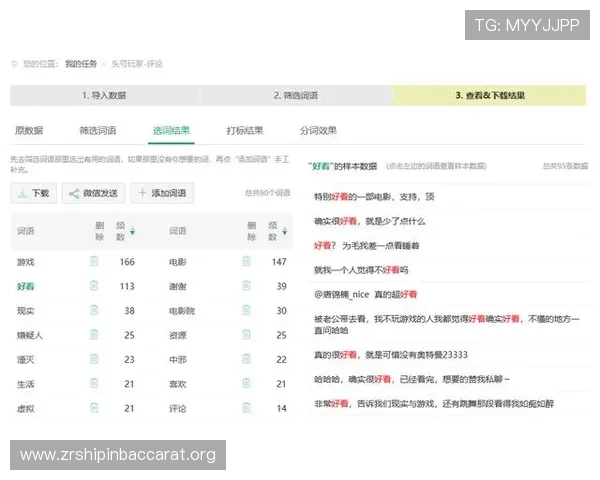Select the word 中邪

[x=178, y=360]
